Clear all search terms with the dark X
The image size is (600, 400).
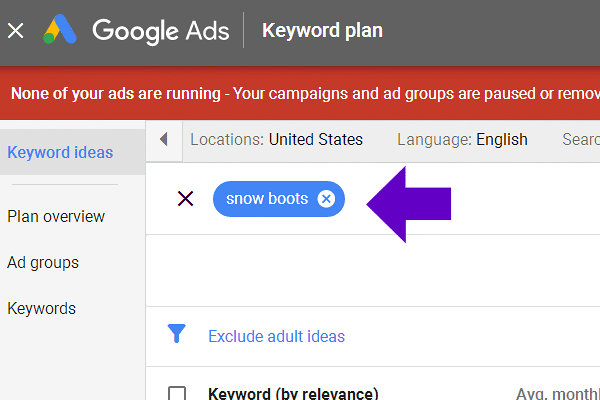coord(185,198)
